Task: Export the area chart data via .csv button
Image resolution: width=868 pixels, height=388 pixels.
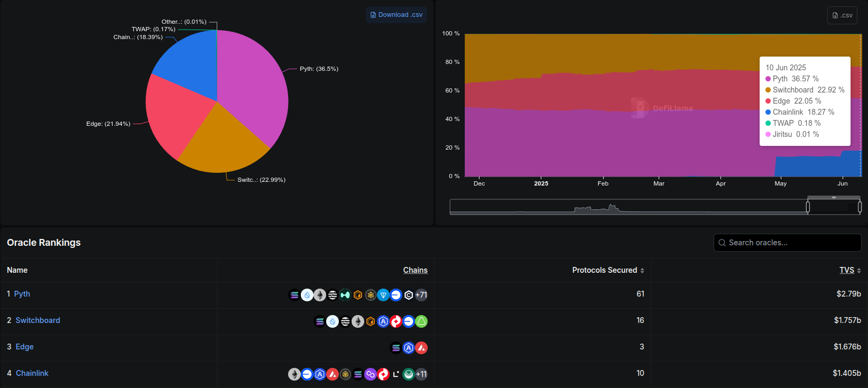Action: (842, 15)
